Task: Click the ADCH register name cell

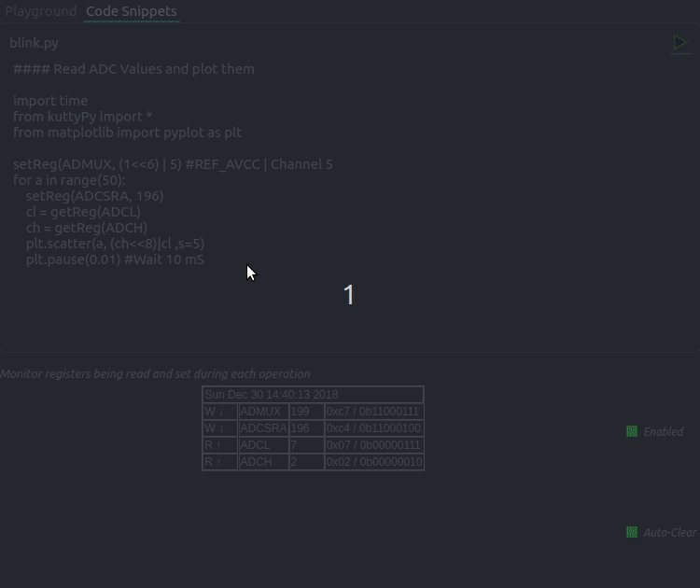Action: tap(261, 462)
